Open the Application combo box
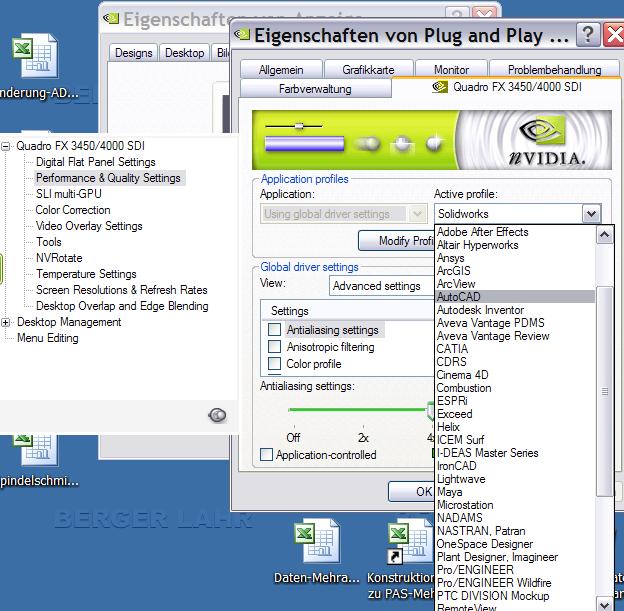This screenshot has height=611, width=624. [343, 214]
